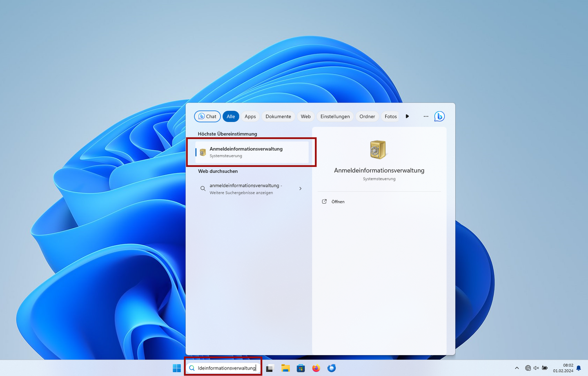Image resolution: width=588 pixels, height=376 pixels.
Task: Click into the taskbar search field
Action: click(223, 368)
